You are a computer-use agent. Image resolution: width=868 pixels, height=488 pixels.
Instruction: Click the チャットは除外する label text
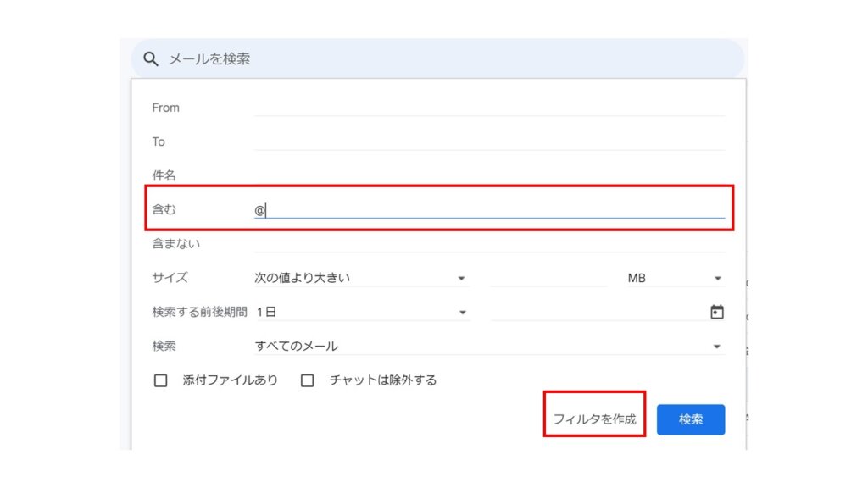[383, 380]
